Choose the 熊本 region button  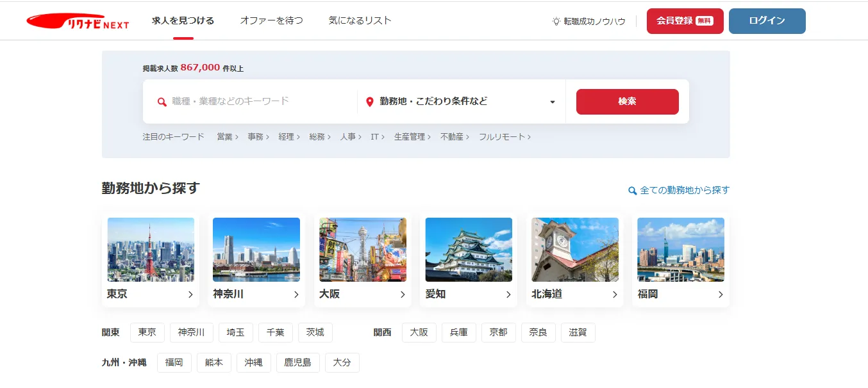click(x=214, y=362)
